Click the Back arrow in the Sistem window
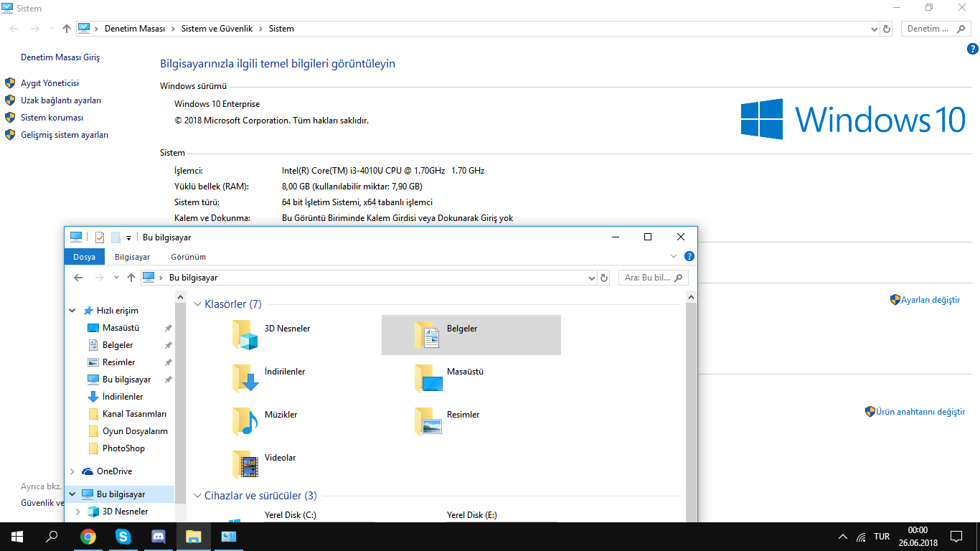The image size is (980, 551). click(x=14, y=29)
